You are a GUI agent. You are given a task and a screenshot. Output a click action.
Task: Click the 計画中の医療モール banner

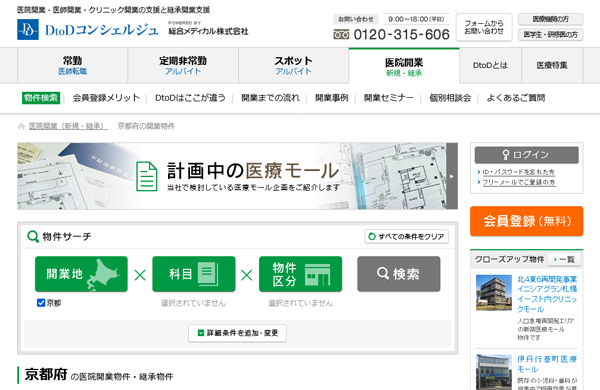(x=237, y=176)
